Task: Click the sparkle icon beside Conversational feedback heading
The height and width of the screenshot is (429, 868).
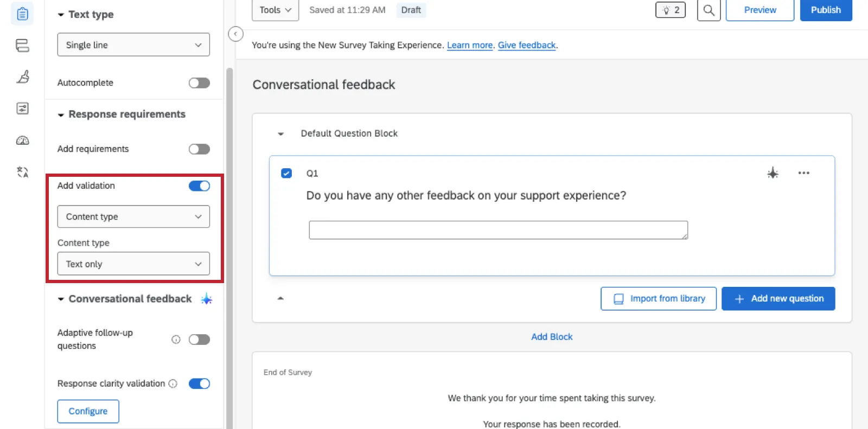Action: [207, 299]
